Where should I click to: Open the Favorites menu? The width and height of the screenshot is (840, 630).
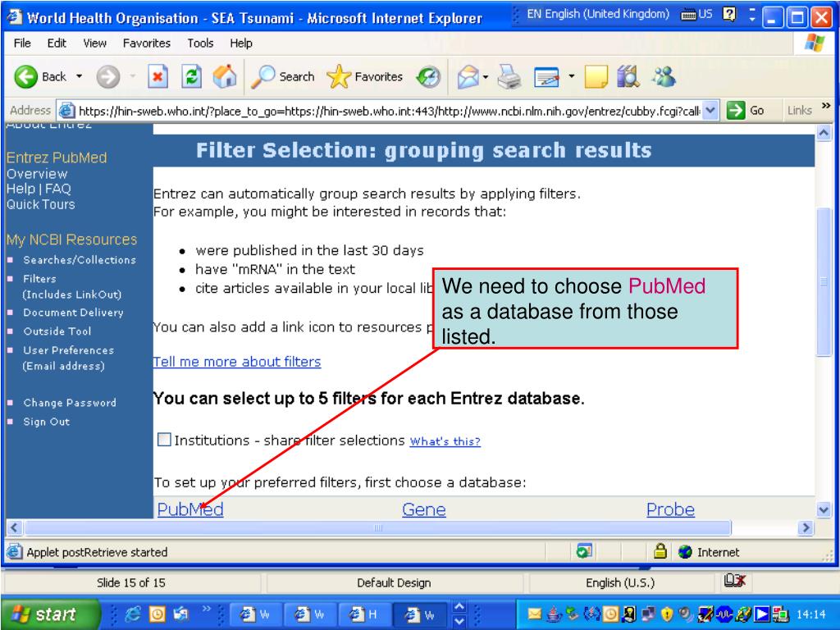pyautogui.click(x=146, y=43)
